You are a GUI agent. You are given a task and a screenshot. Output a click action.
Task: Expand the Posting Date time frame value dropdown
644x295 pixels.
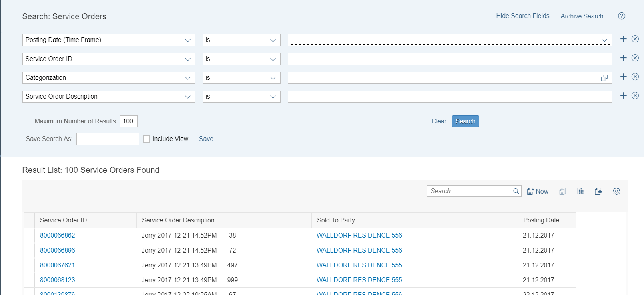(x=604, y=40)
